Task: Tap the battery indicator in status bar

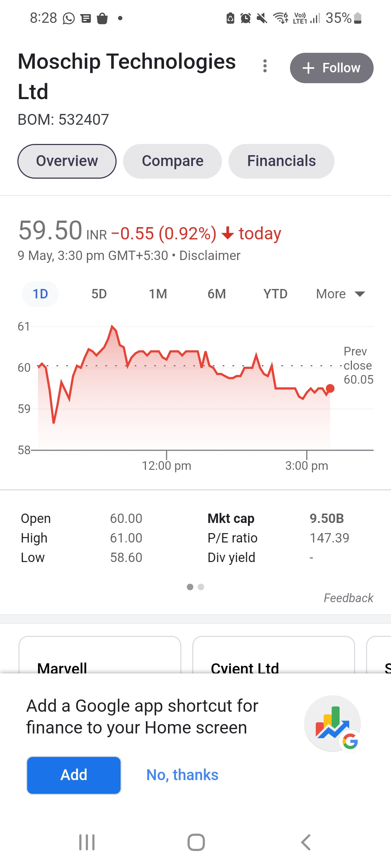Action: pos(357,18)
